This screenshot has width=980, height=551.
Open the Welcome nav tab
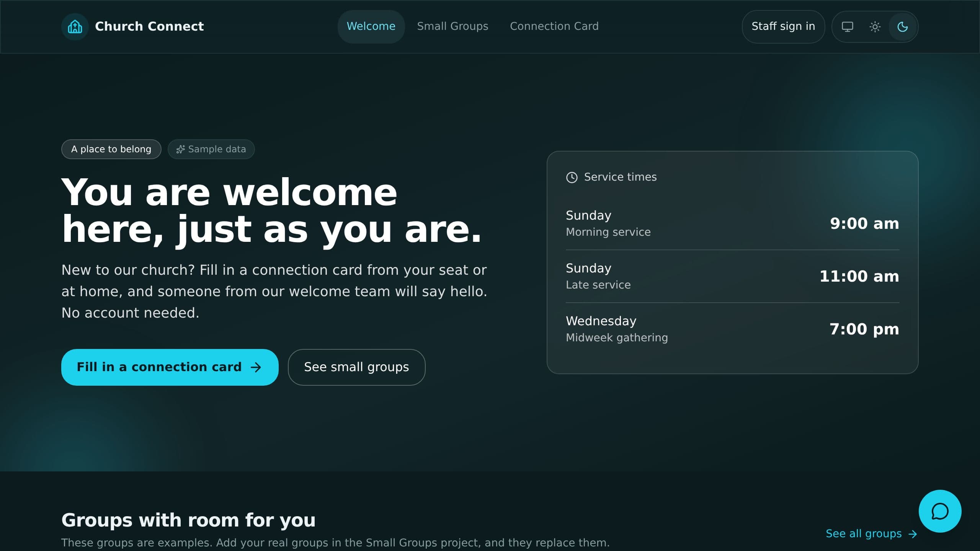click(x=371, y=26)
